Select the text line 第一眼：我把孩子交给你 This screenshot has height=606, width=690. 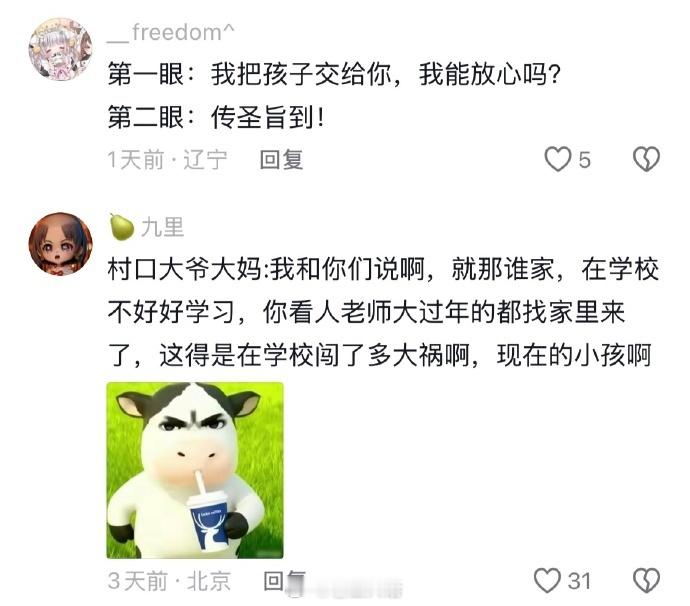[x=250, y=74]
